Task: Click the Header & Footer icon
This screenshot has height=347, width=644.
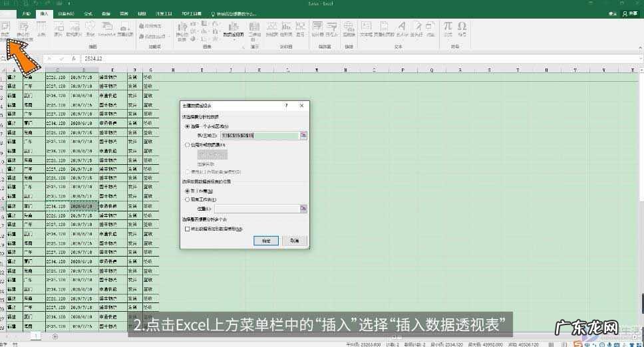Action: pyautogui.click(x=384, y=29)
